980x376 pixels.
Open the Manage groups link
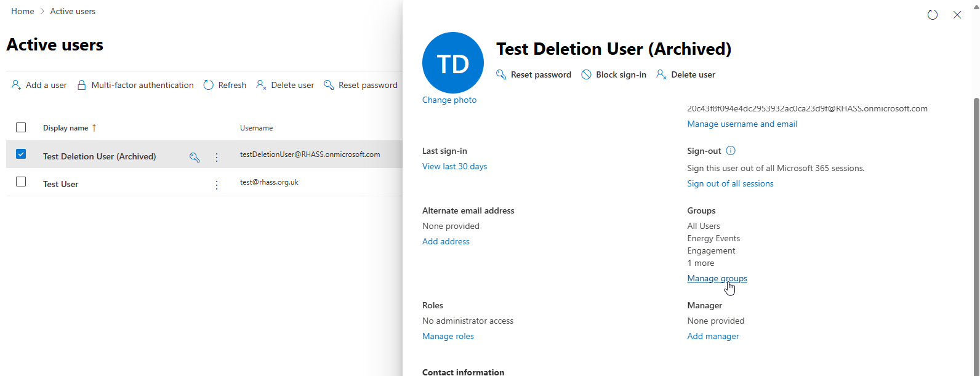tap(717, 278)
